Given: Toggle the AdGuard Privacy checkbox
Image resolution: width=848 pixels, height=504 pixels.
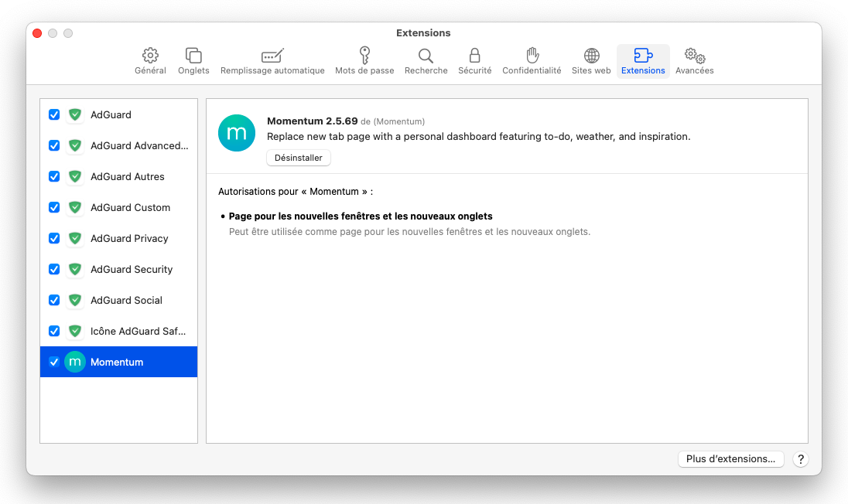Looking at the screenshot, I should 54,238.
